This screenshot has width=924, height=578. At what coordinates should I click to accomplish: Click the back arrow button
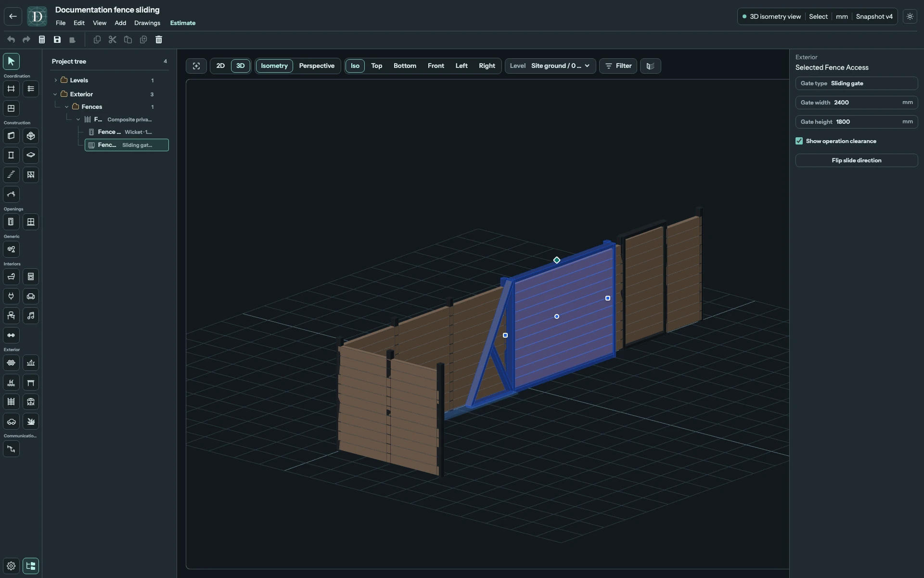tap(13, 16)
